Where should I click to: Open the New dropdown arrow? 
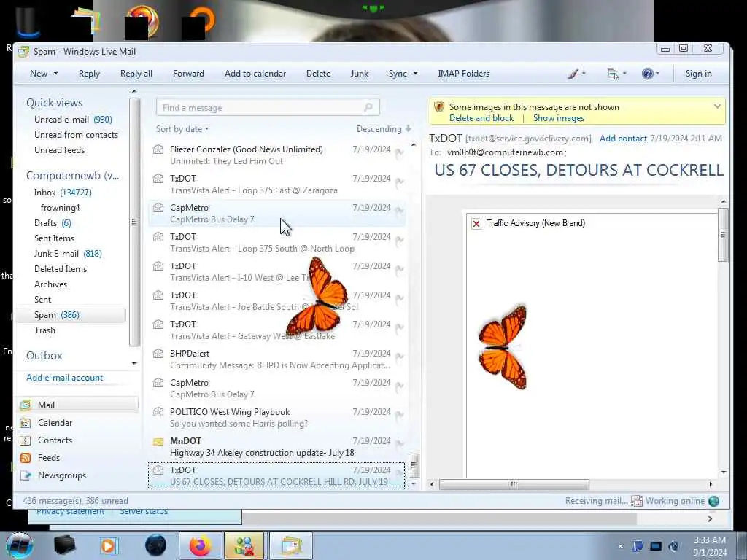coord(55,74)
